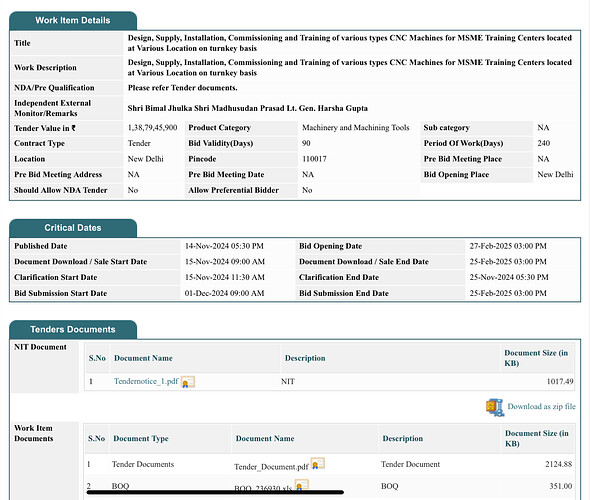The height and width of the screenshot is (500, 590).
Task: Click the Machinery and Machining Tools value
Action: pos(356,128)
